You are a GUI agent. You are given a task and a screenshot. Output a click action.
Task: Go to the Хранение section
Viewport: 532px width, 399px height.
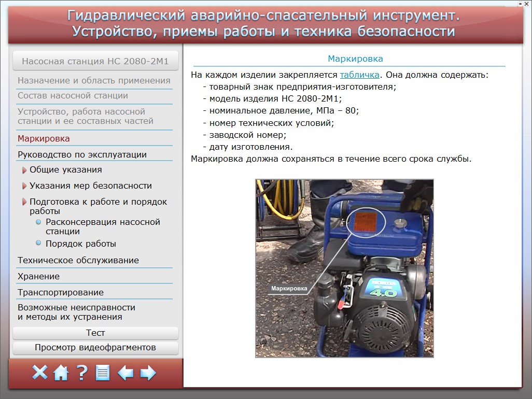click(x=39, y=276)
